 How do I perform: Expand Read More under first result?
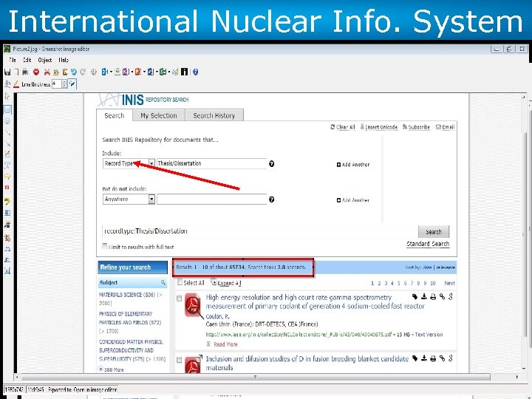coord(225,344)
